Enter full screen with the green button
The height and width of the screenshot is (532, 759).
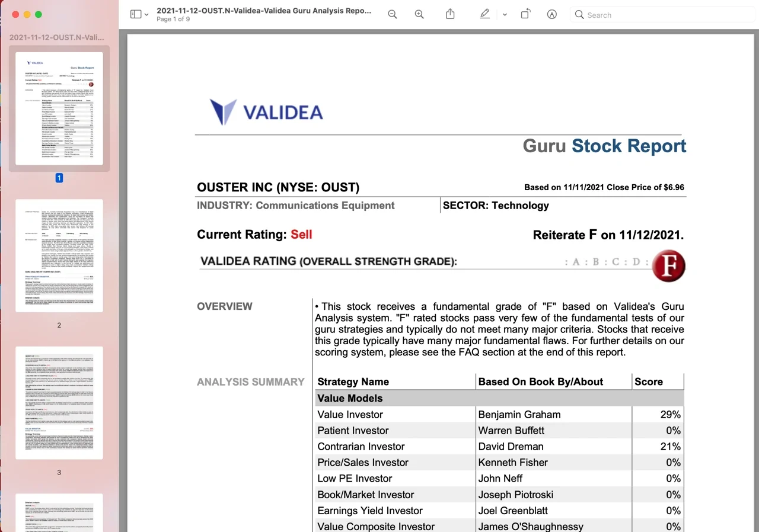tap(39, 14)
